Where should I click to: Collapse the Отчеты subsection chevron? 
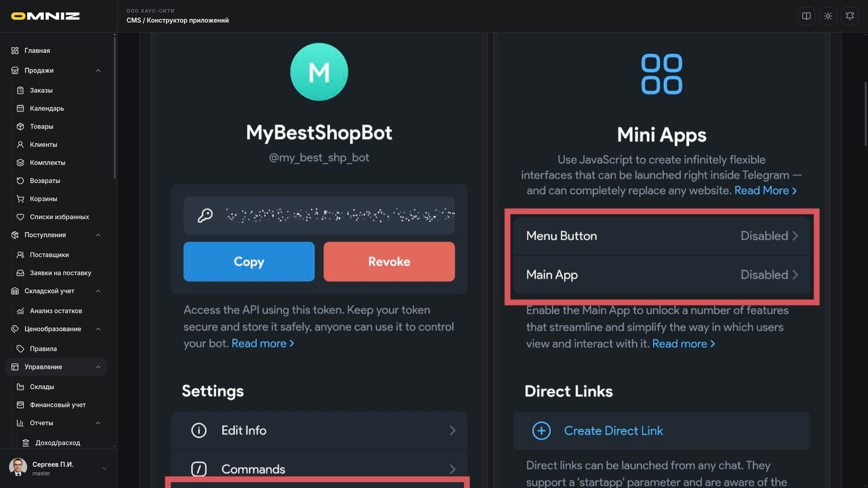[98, 423]
